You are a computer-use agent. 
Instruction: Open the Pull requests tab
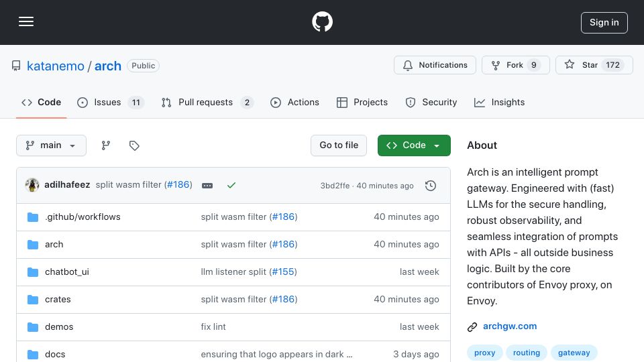[207, 102]
